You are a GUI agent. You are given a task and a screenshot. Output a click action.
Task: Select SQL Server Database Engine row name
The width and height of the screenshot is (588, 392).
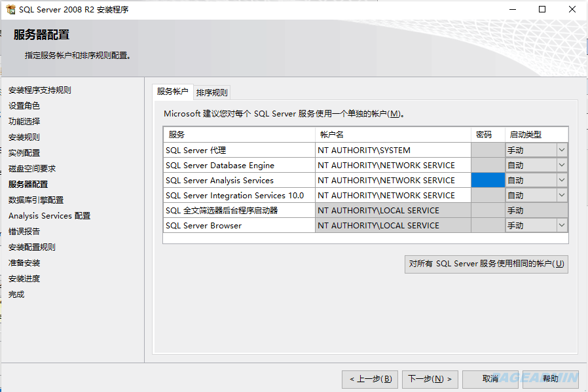(x=239, y=166)
